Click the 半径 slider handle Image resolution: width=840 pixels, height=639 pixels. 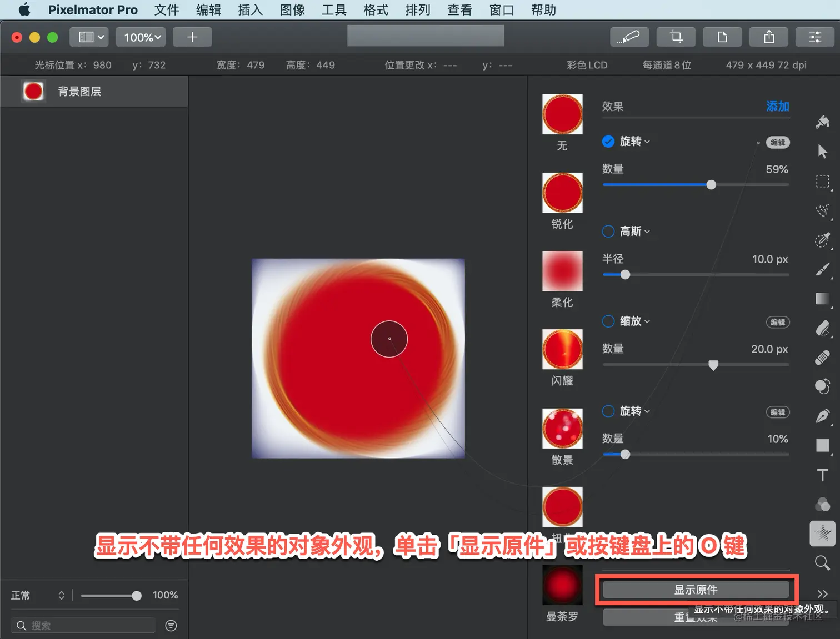(625, 275)
